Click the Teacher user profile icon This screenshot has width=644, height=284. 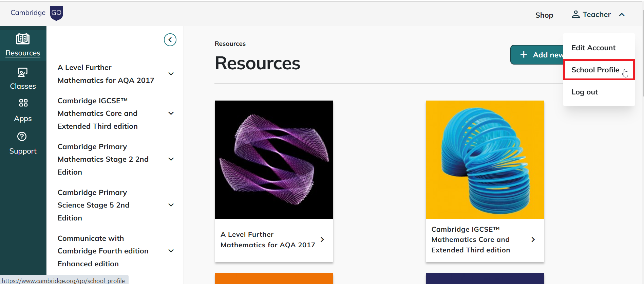tap(575, 15)
